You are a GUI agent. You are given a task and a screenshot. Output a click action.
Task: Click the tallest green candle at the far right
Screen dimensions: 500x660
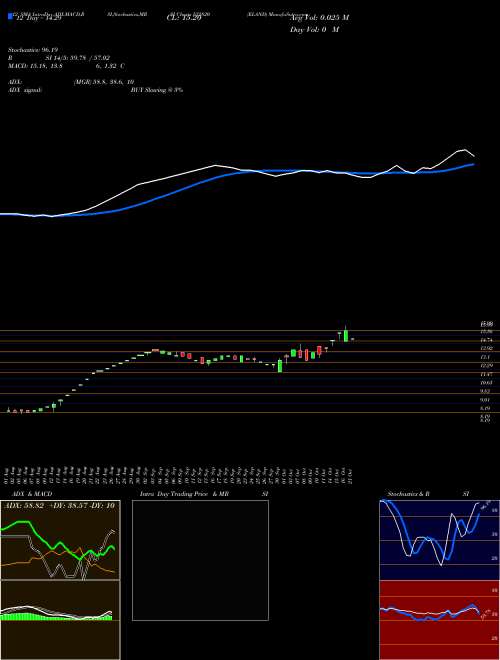click(346, 335)
